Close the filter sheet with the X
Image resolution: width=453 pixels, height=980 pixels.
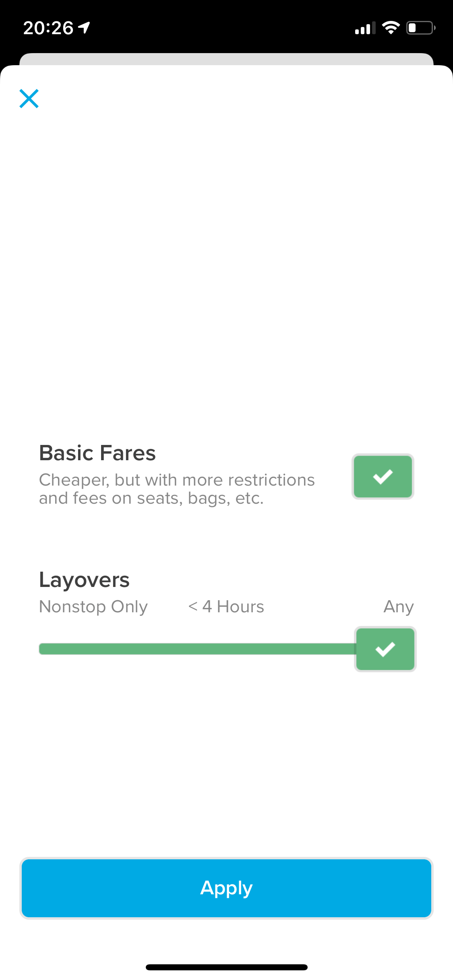(29, 99)
